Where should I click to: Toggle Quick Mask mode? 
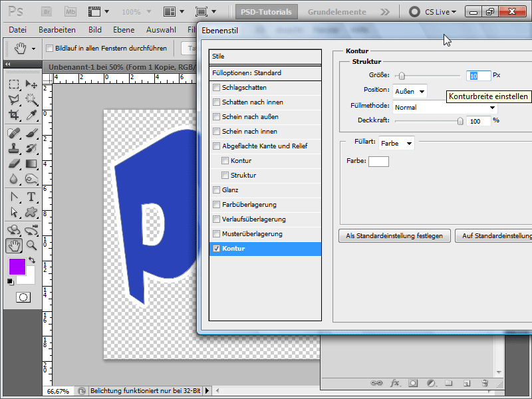pyautogui.click(x=23, y=297)
